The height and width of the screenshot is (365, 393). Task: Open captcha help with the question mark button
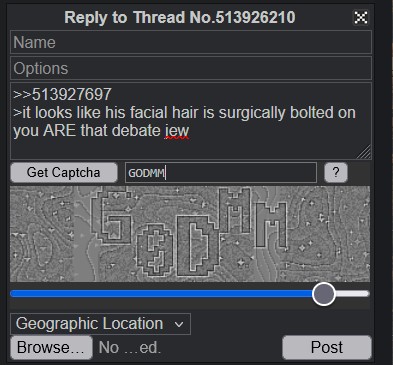[x=336, y=172]
